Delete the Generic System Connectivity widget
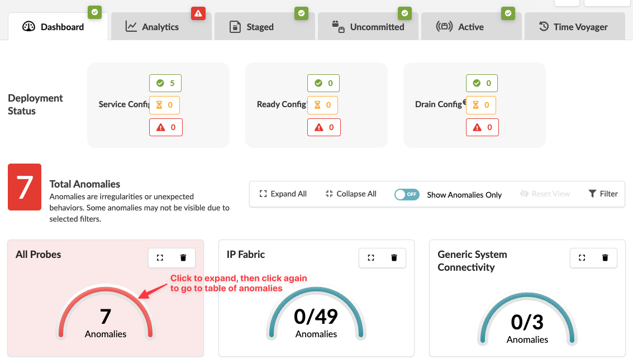633x364 pixels. tap(605, 257)
